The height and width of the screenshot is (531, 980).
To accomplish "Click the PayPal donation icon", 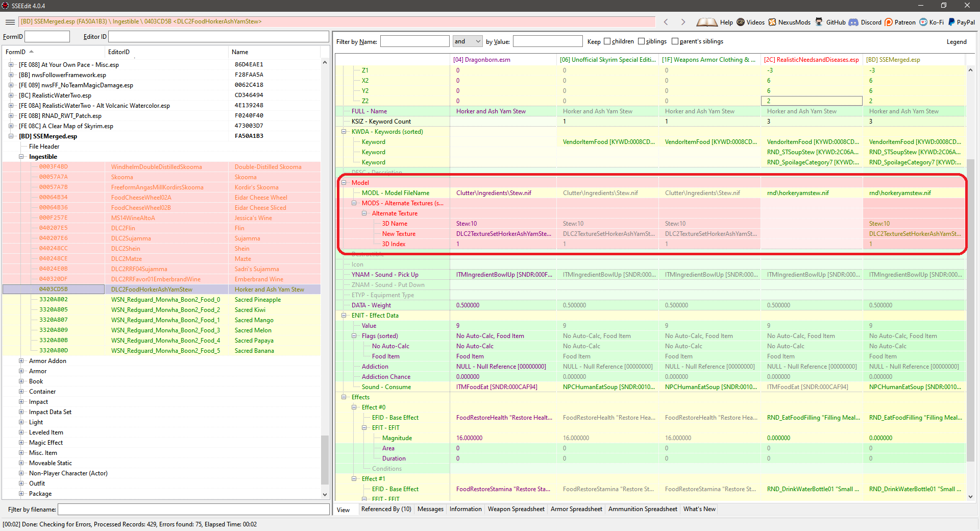I will (x=961, y=22).
